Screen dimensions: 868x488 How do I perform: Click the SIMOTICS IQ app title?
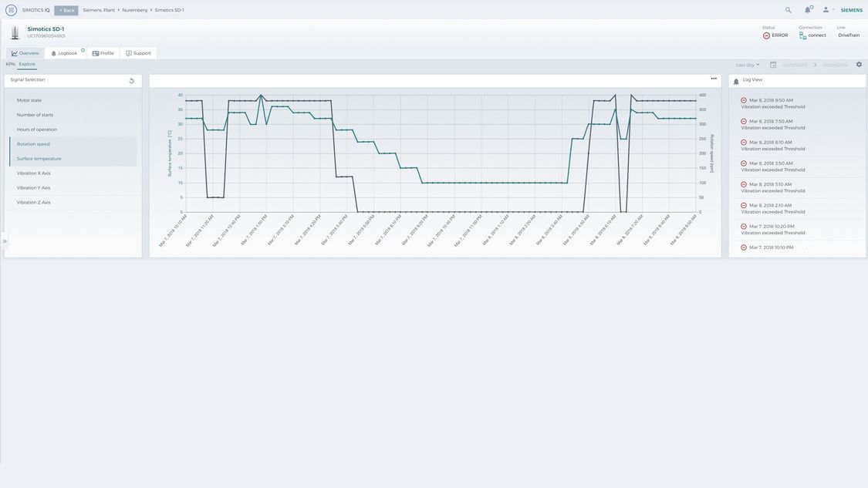click(x=36, y=10)
